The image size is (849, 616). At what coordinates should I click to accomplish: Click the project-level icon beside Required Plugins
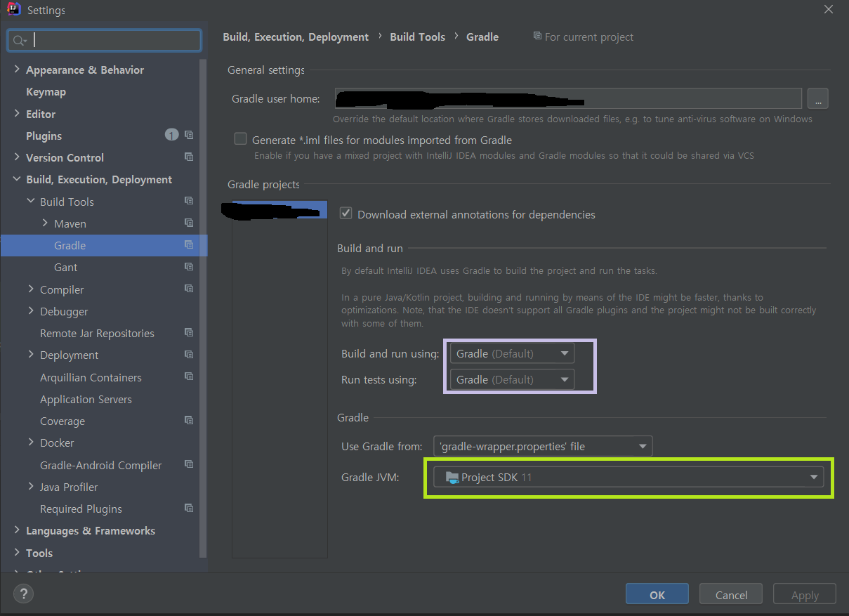click(x=189, y=508)
